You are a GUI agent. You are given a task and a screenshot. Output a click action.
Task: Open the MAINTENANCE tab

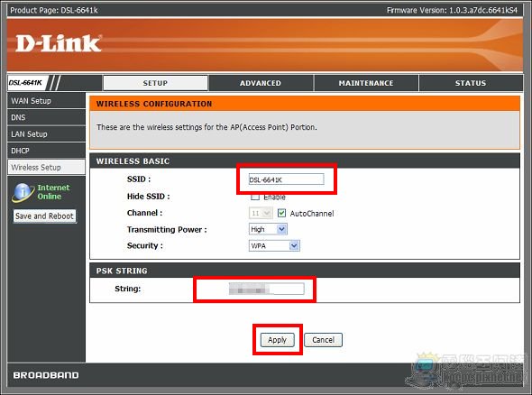pyautogui.click(x=366, y=83)
